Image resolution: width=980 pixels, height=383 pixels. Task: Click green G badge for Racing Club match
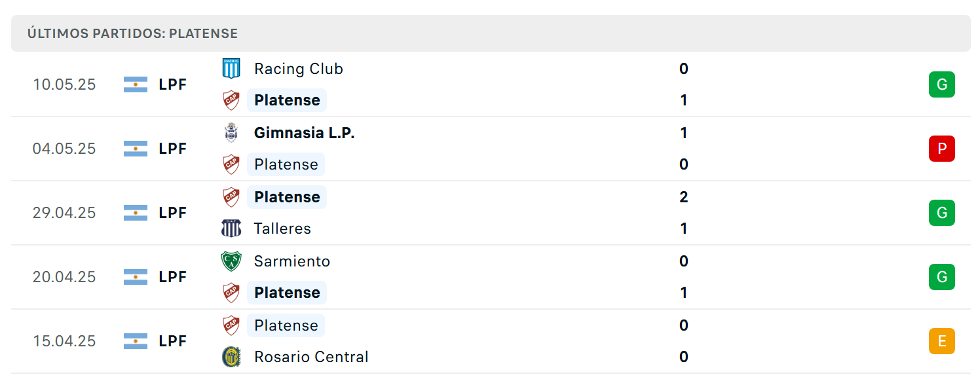942,84
